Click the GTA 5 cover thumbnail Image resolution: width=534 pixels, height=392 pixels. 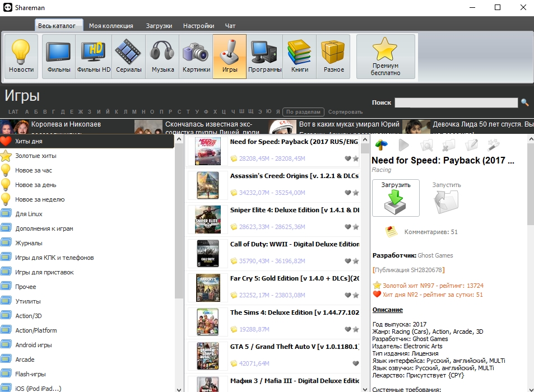tap(208, 356)
